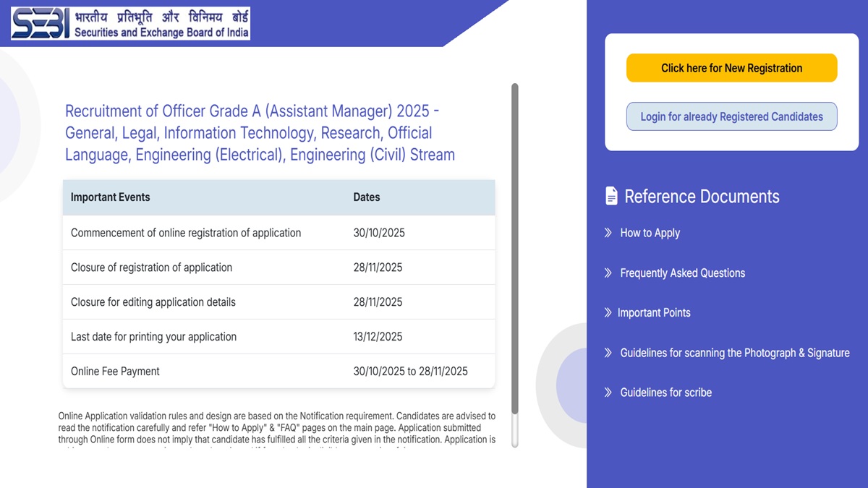868x488 pixels.
Task: Open Guidelines for scanning the Photograph & Signature
Action: (x=735, y=352)
